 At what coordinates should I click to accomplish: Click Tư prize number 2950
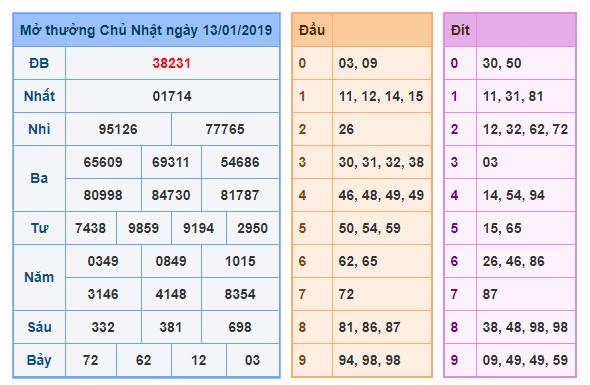[252, 228]
